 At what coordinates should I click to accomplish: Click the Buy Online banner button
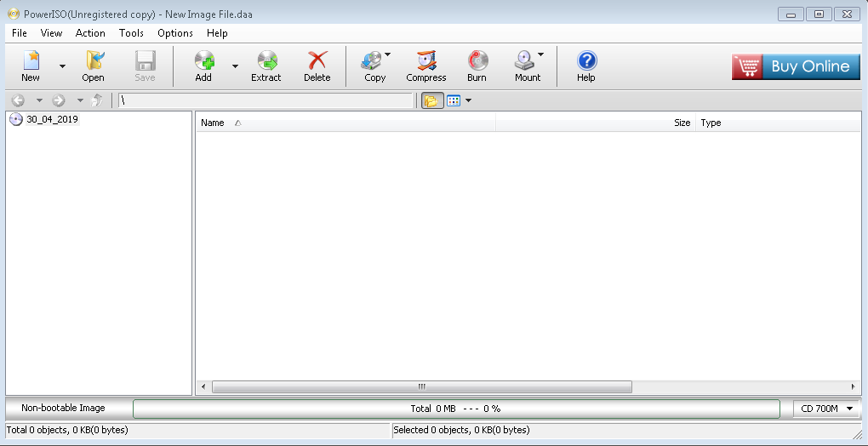coord(796,67)
